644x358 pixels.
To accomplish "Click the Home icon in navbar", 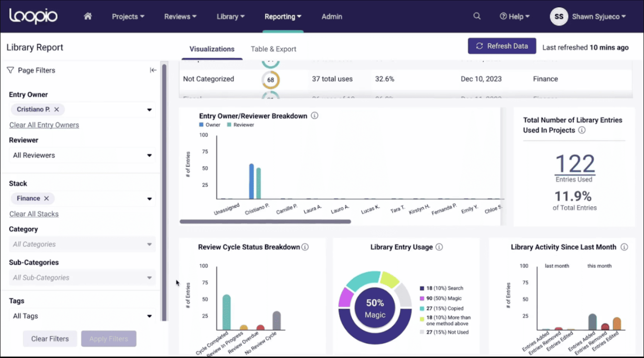I will click(x=87, y=16).
